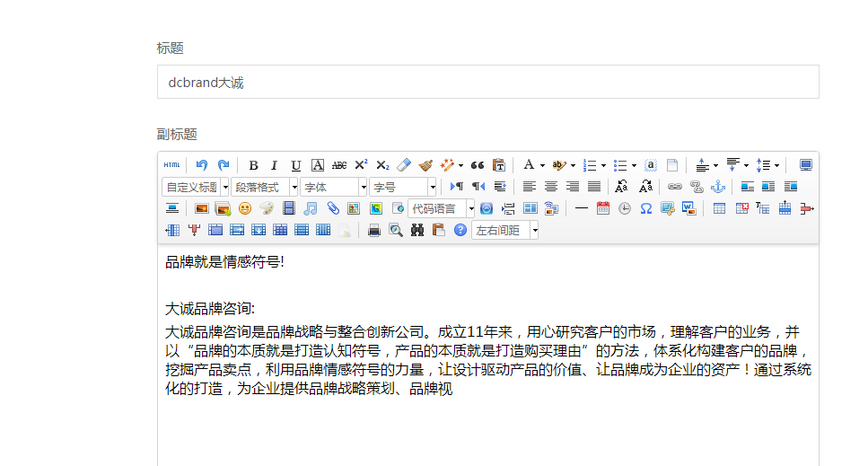Open editor help
Image resolution: width=868 pixels, height=466 pixels.
460,230
